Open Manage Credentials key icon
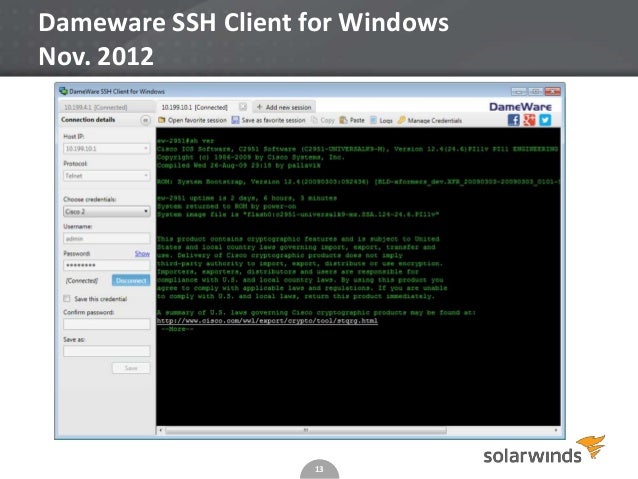638x479 pixels. (x=402, y=120)
